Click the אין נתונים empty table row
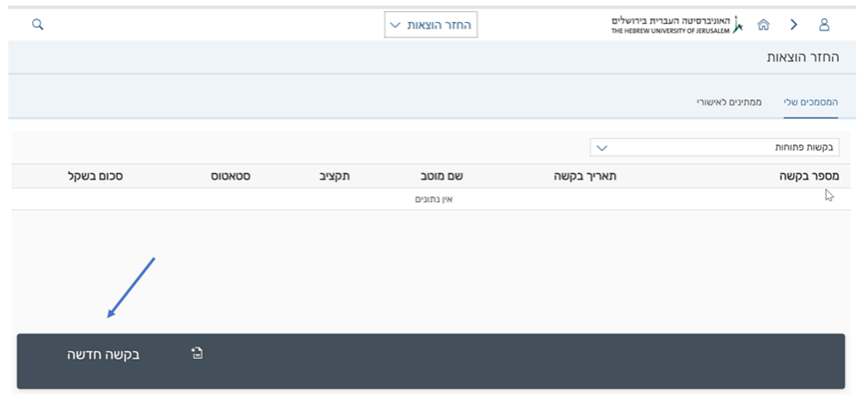Image resolution: width=868 pixels, height=411 pixels. [434, 199]
